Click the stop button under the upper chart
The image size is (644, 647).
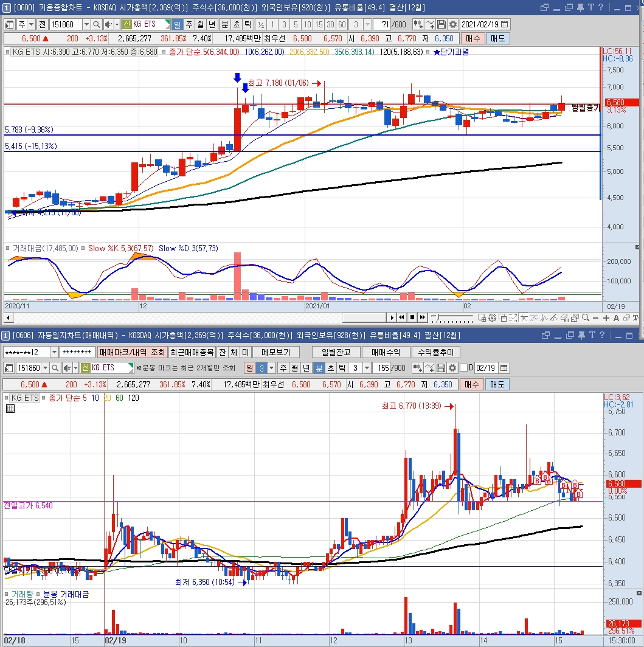[x=412, y=317]
